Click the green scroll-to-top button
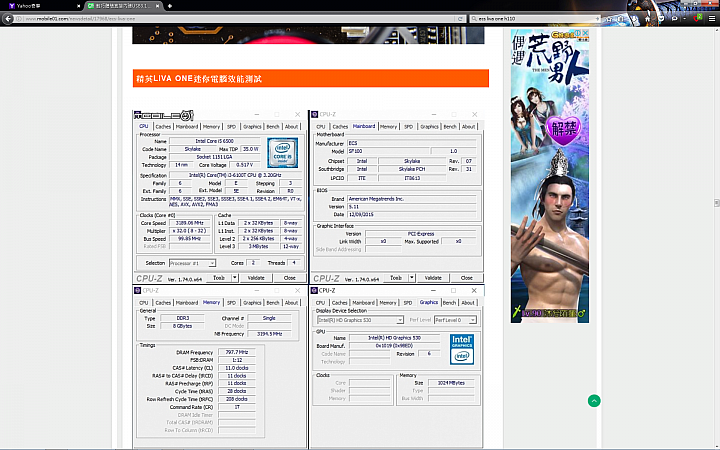The height and width of the screenshot is (450, 720). (x=594, y=401)
